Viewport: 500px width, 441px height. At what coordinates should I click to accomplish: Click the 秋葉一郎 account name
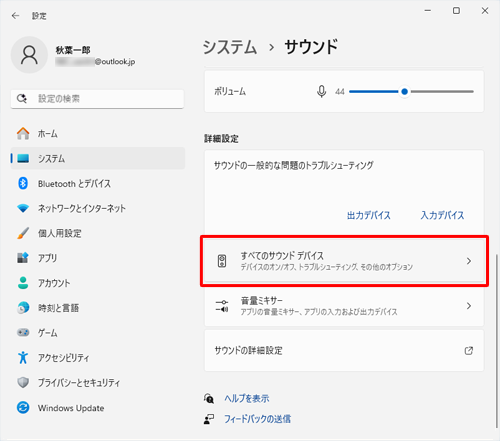(73, 50)
